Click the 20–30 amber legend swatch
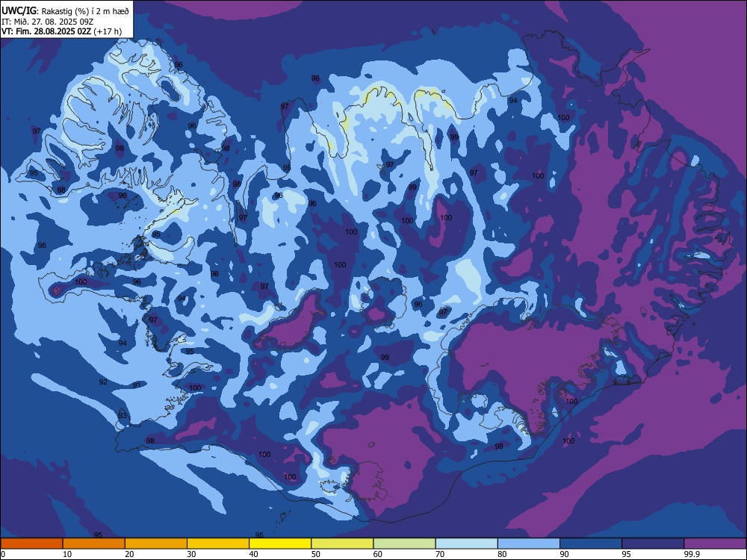The image size is (747, 560). point(156,544)
